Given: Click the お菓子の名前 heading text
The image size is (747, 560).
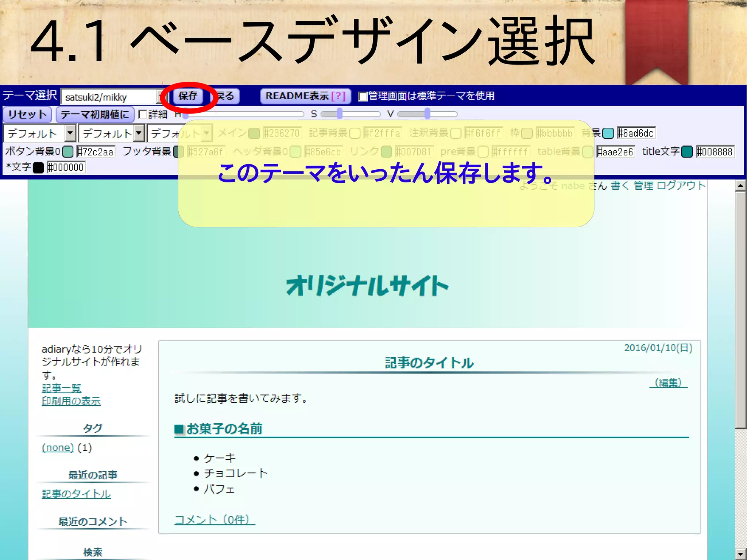Looking at the screenshot, I should coord(224,429).
